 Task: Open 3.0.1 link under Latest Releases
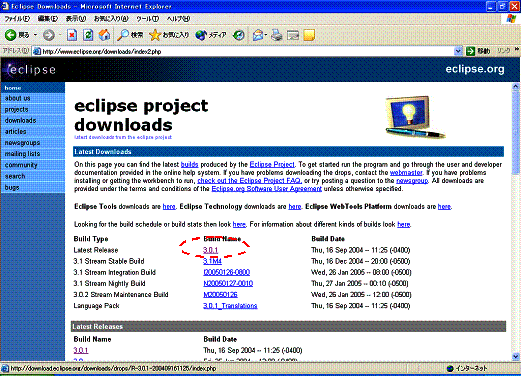click(x=81, y=351)
